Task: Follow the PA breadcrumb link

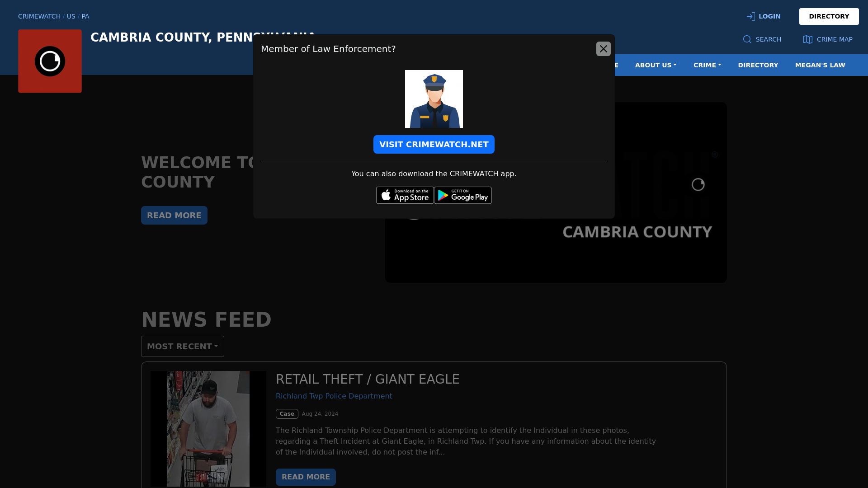Action: 85,16
